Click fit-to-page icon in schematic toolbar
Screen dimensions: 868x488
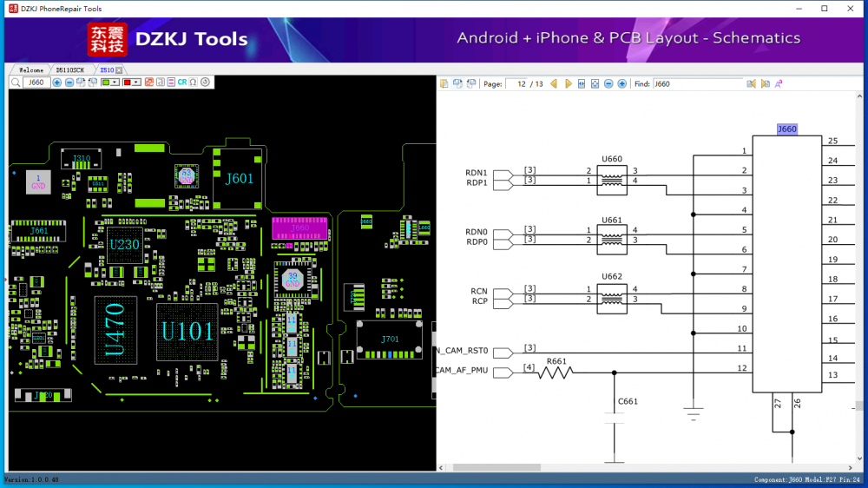click(x=595, y=84)
